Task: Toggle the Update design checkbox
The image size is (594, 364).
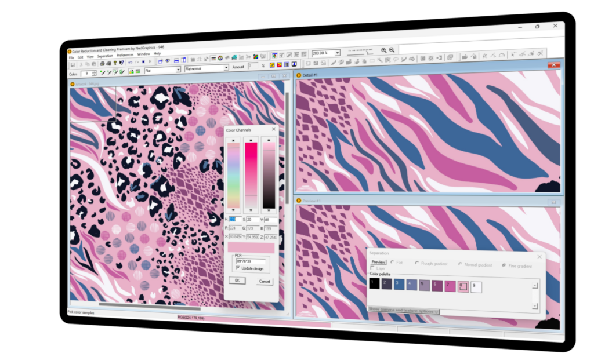Action: 238,268
